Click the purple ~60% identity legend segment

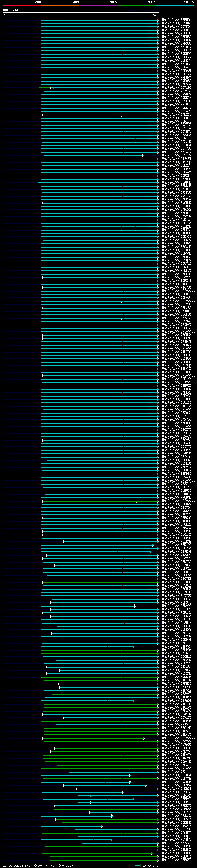pyautogui.click(x=98, y=6)
